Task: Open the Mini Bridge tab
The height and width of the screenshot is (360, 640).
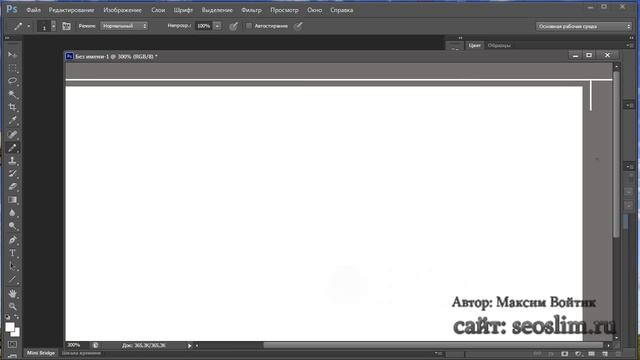Action: 41,353
